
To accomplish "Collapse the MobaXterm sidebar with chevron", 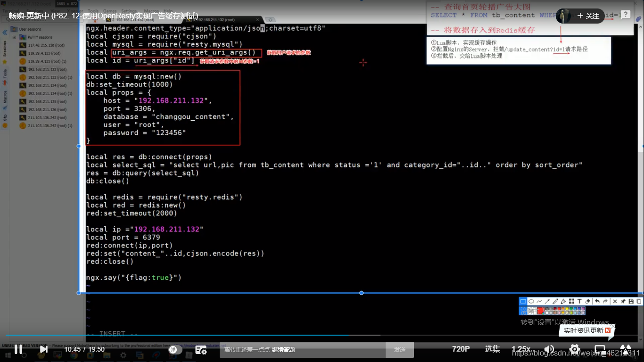I will click(5, 33).
